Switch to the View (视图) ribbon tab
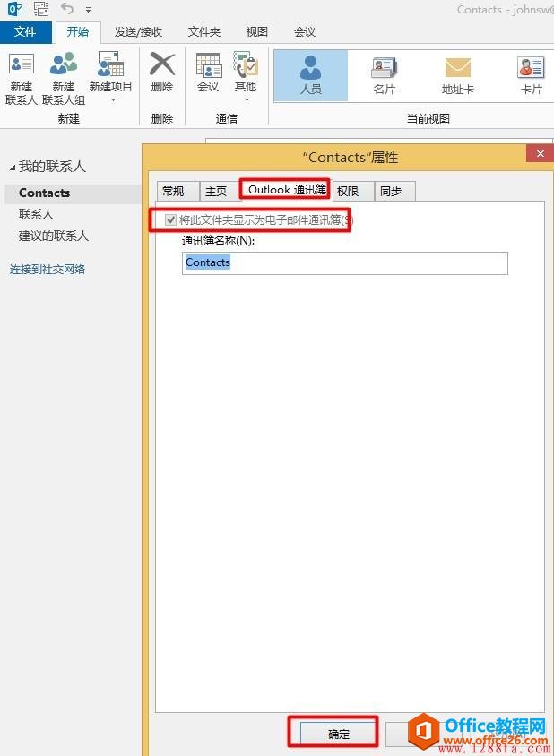Image resolution: width=554 pixels, height=756 pixels. [x=256, y=32]
